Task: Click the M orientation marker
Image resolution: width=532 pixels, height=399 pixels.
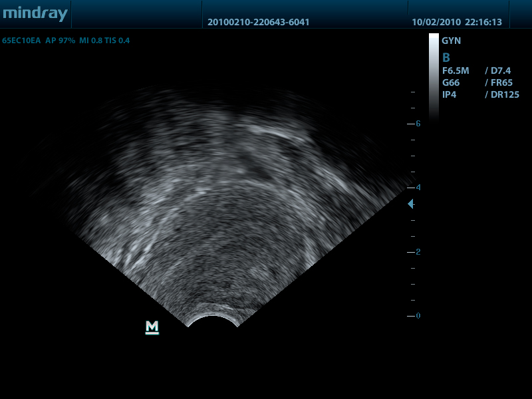Action: click(152, 327)
